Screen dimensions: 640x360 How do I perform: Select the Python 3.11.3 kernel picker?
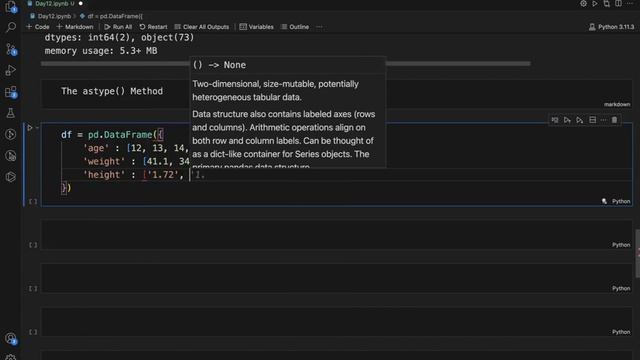[611, 27]
